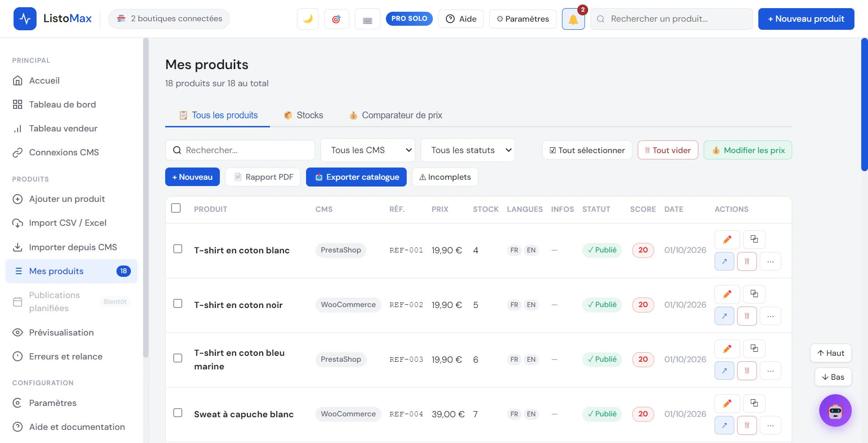Screen dimensions: 868x443
Task: Switch to Comparateur de prix tab
Action: pyautogui.click(x=396, y=115)
